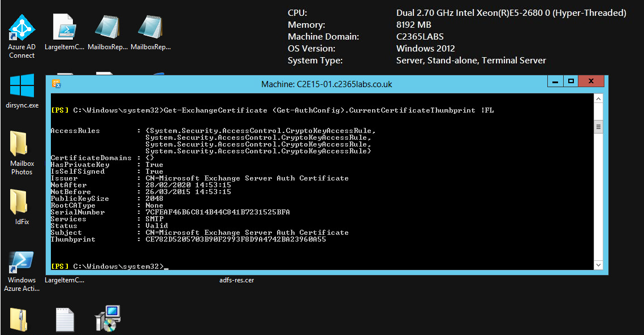Screen dimensions: 644x335
Task: Click the vertical scrollbar thumb in shell
Action: tap(598, 127)
